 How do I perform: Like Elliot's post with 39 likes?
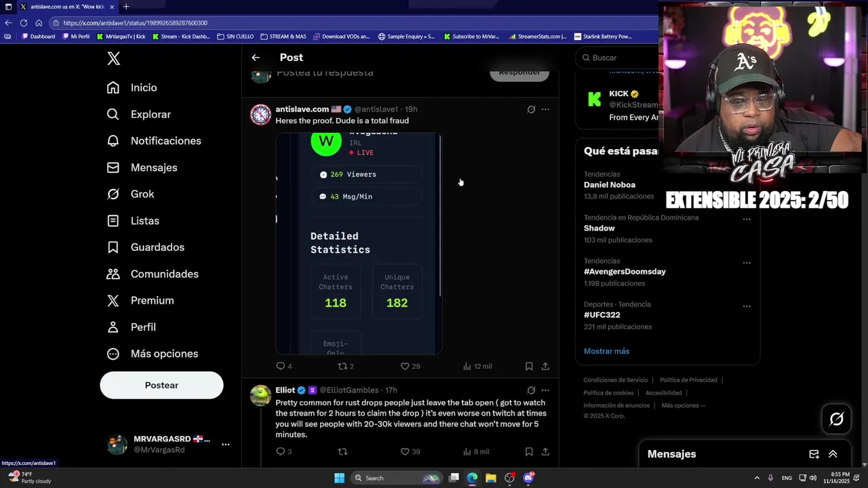410,451
